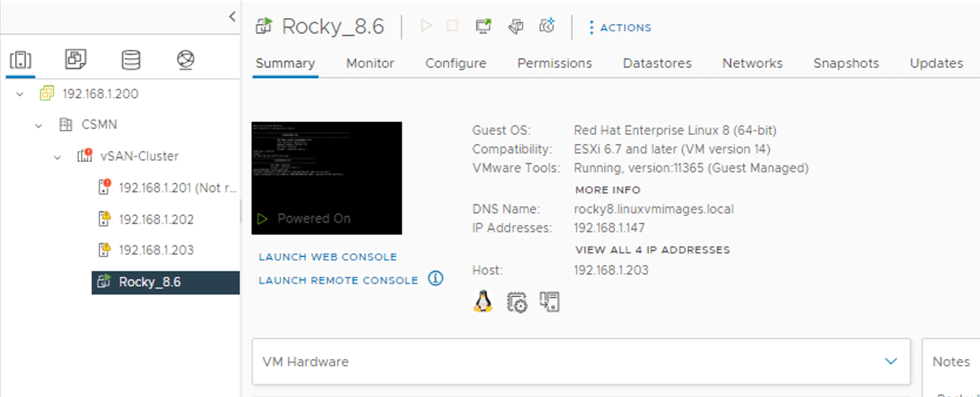Click the Powered On status label
This screenshot has width=980, height=397.
(x=314, y=218)
